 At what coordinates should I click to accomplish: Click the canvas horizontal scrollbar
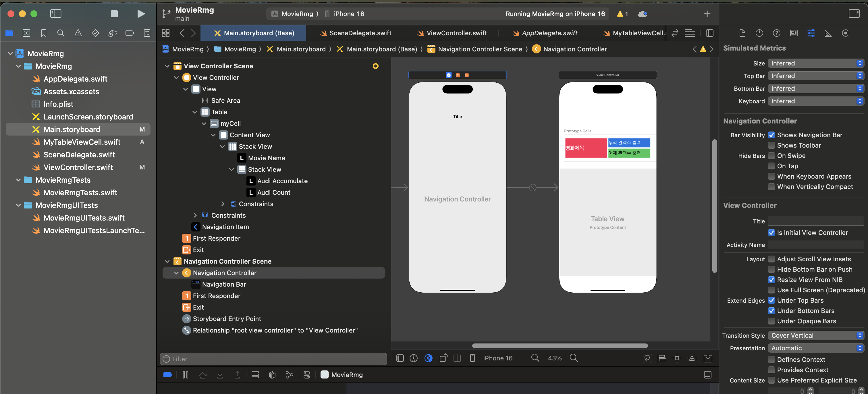tap(560, 346)
